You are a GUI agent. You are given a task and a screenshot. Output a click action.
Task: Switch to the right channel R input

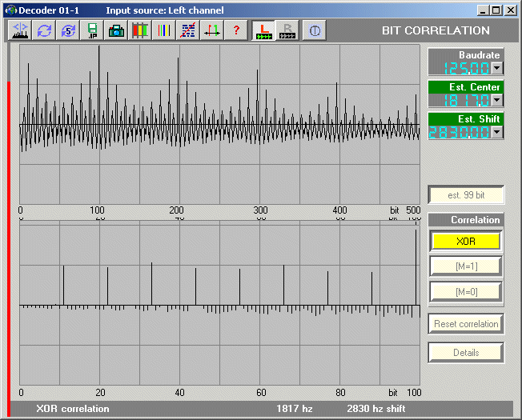(x=287, y=30)
